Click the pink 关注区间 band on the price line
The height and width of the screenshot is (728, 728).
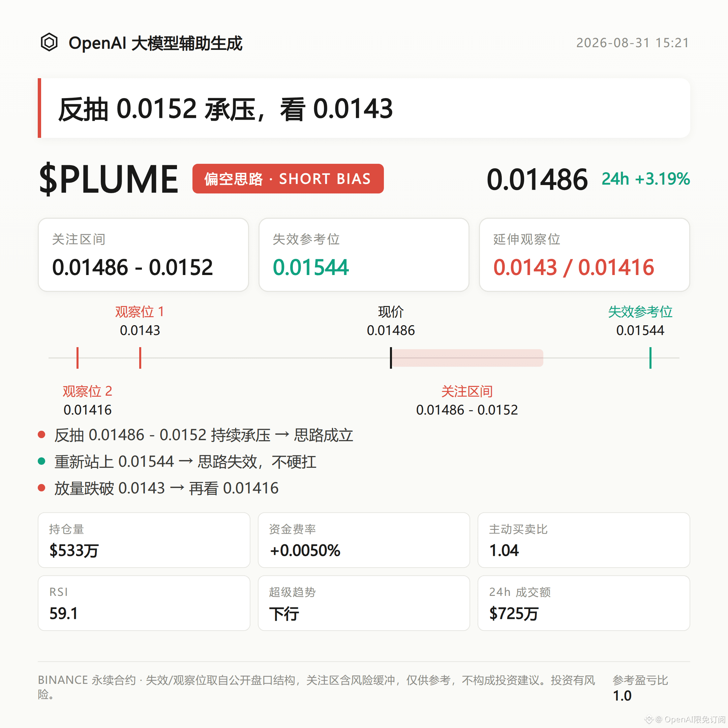(467, 358)
